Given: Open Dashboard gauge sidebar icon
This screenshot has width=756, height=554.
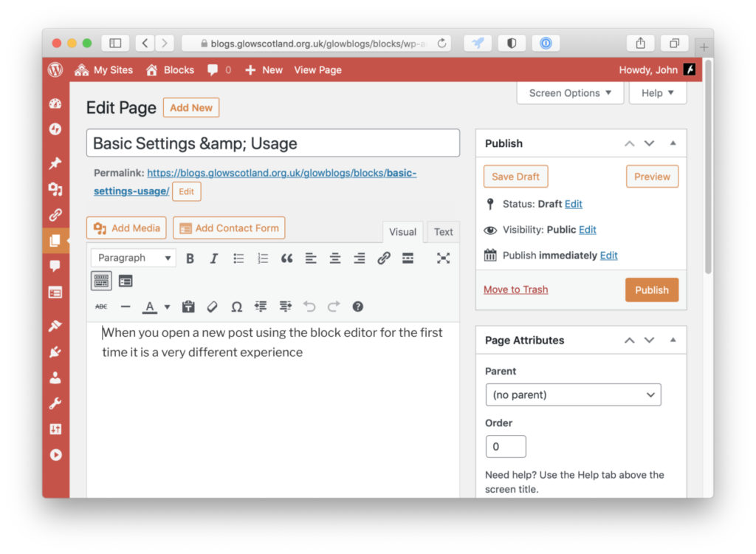Looking at the screenshot, I should (x=55, y=103).
